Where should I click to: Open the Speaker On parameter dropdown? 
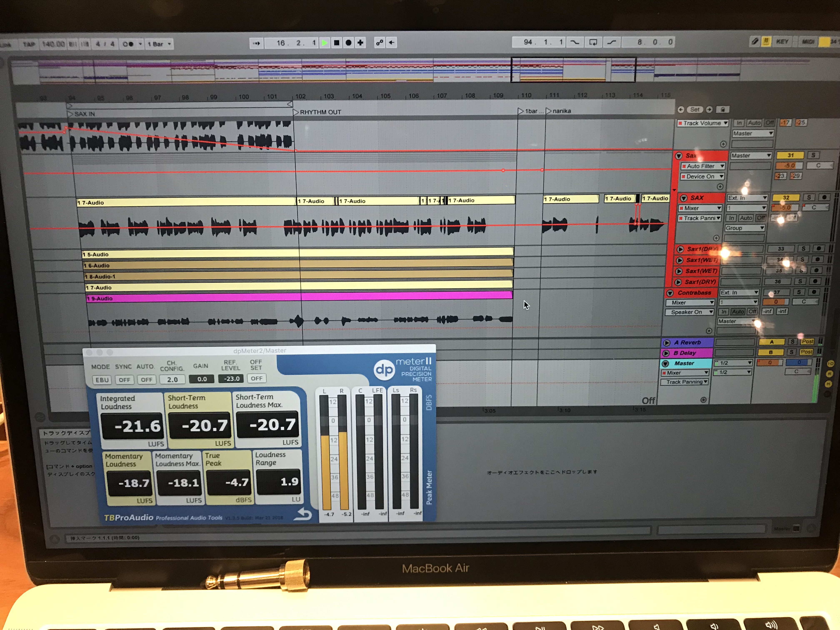point(690,312)
